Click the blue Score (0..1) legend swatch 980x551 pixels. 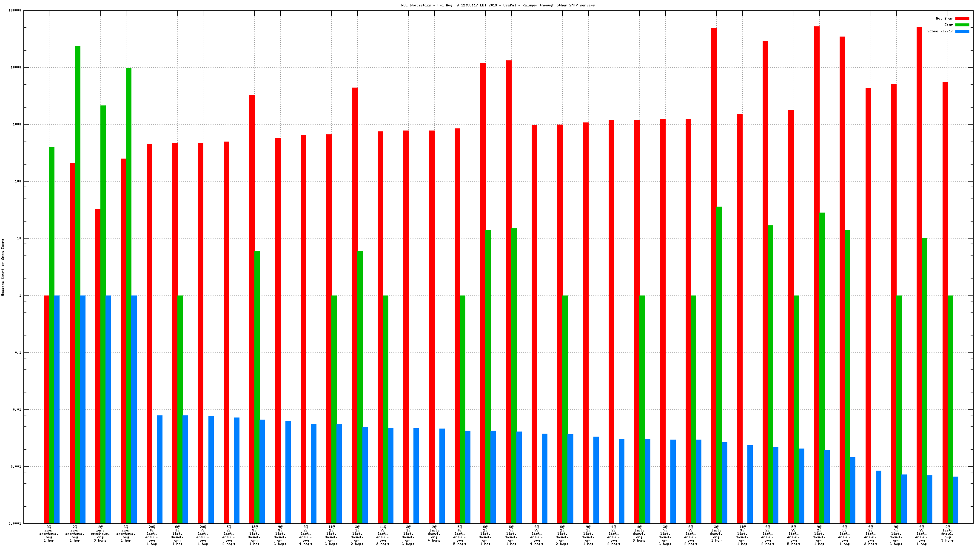pyautogui.click(x=962, y=31)
